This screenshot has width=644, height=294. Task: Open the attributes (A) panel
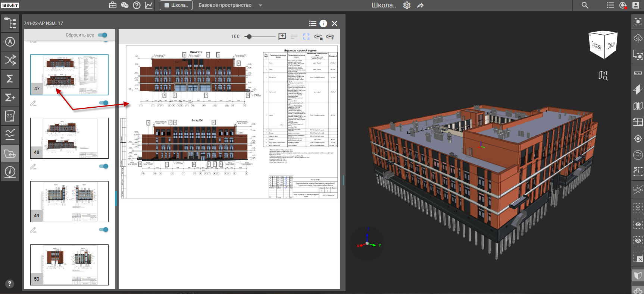pos(10,42)
